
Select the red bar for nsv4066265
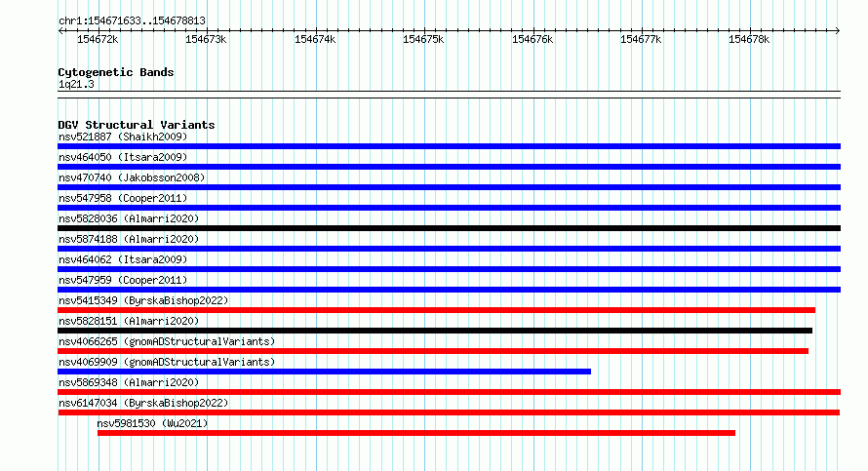click(433, 351)
